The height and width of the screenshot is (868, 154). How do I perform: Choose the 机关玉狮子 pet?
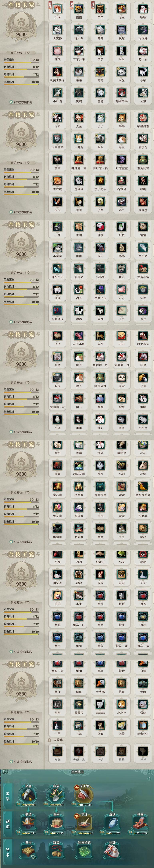(x=58, y=72)
